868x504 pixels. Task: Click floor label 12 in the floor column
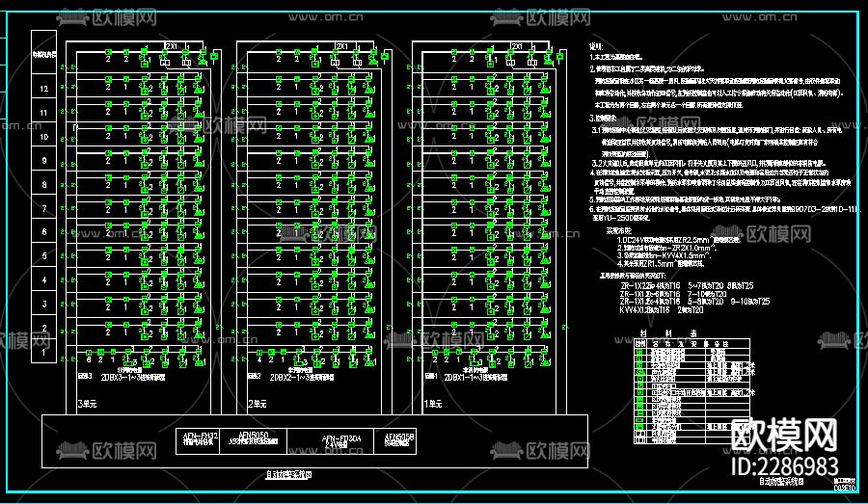pos(43,89)
